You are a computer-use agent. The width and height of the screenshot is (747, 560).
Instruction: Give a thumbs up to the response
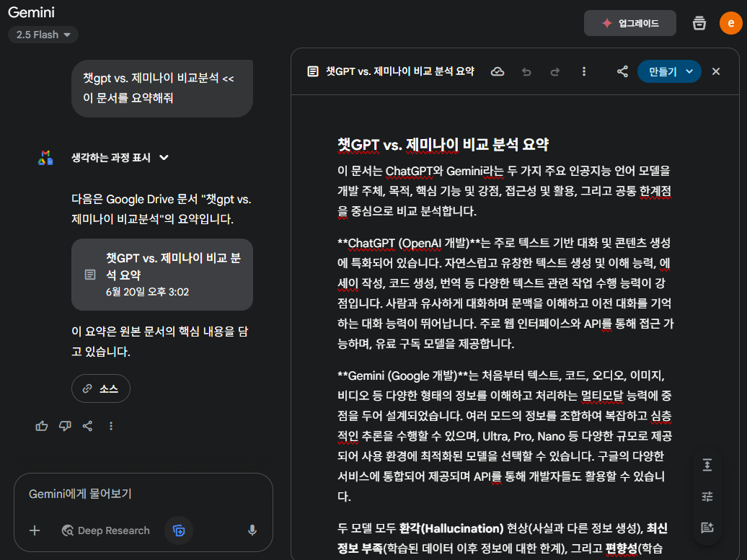pos(42,426)
